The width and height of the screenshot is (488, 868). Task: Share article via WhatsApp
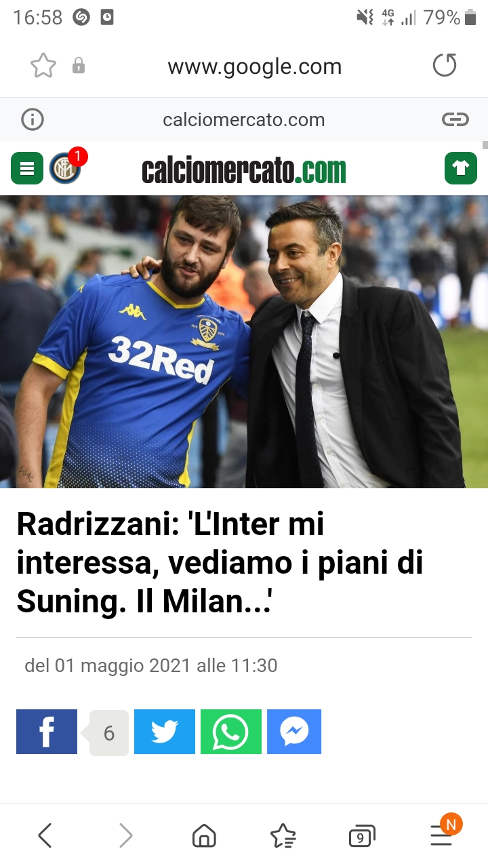pyautogui.click(x=231, y=732)
